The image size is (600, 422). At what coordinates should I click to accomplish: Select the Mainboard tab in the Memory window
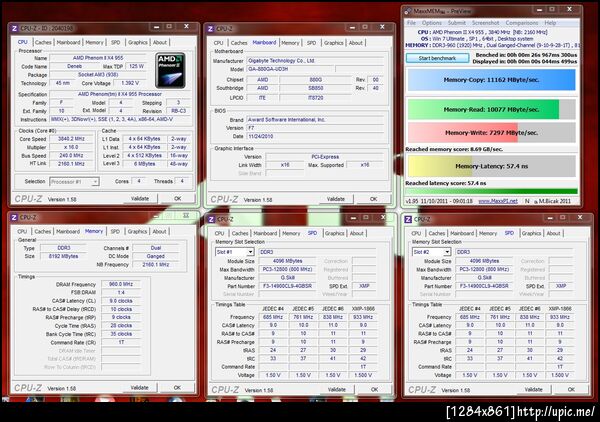(68, 231)
